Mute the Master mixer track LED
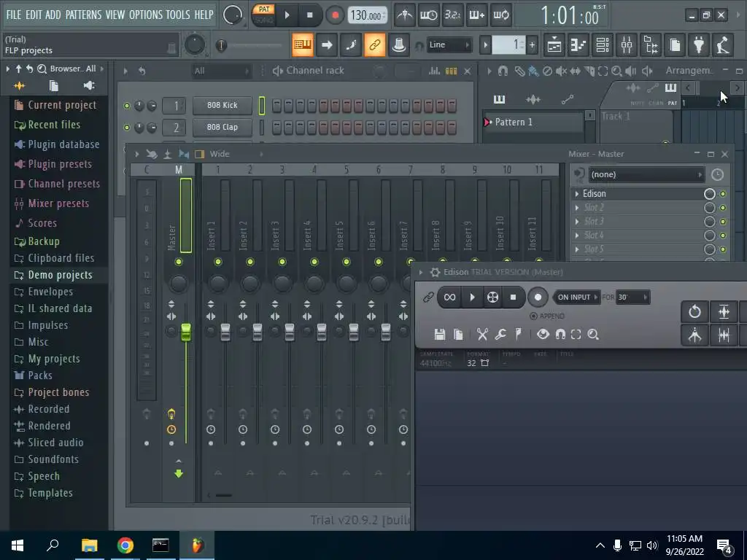Image resolution: width=747 pixels, height=560 pixels. pos(179,262)
